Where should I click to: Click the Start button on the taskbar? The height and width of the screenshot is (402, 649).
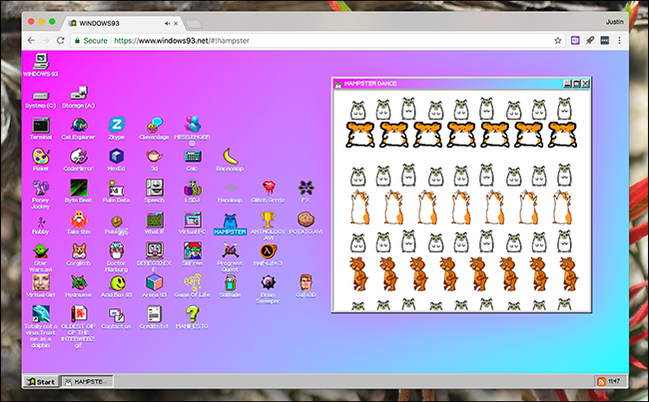(40, 381)
